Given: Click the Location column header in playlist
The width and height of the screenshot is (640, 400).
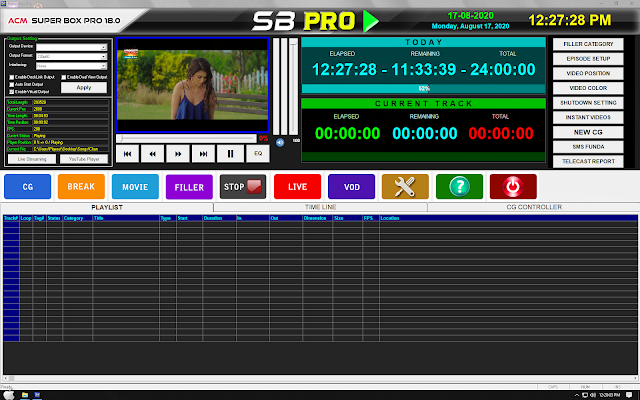Looking at the screenshot, I should click(x=509, y=218).
